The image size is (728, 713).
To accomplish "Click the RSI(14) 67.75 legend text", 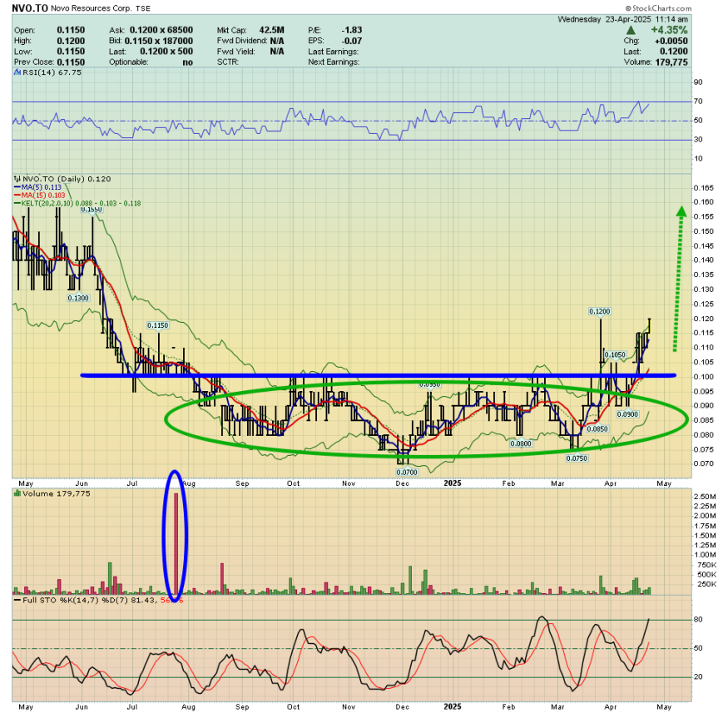I will coord(52,72).
